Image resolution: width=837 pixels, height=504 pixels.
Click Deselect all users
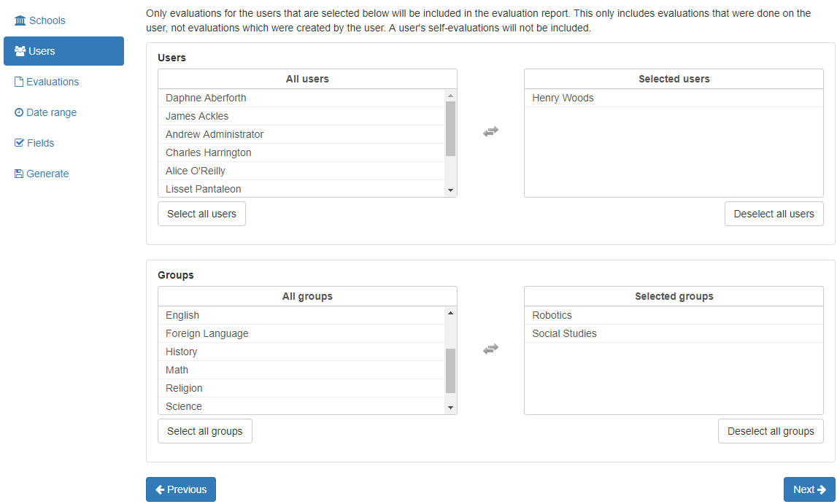774,214
